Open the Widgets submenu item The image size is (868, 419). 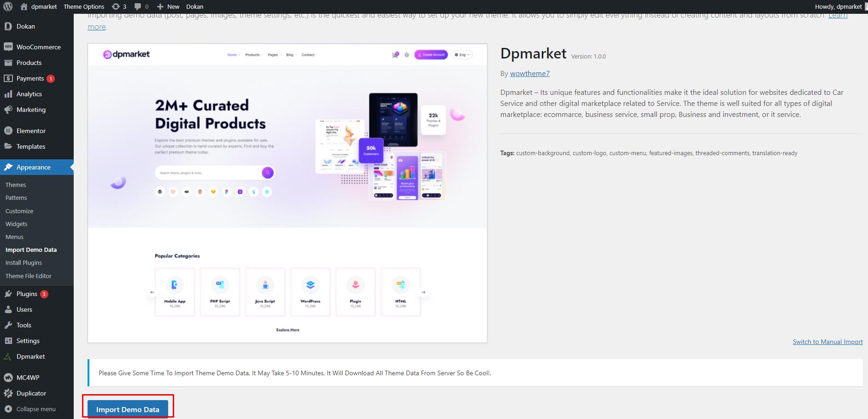(17, 224)
